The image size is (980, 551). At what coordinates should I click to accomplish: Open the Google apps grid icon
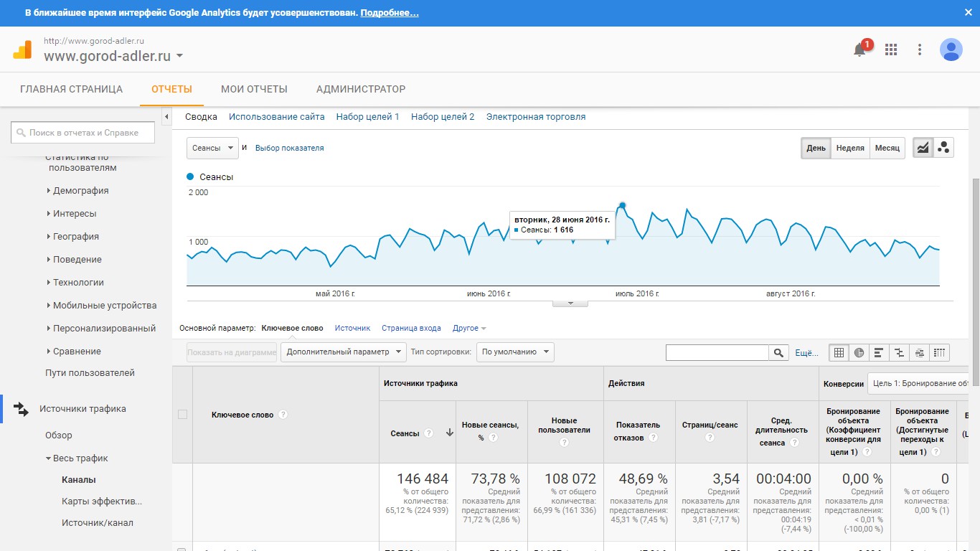[891, 50]
